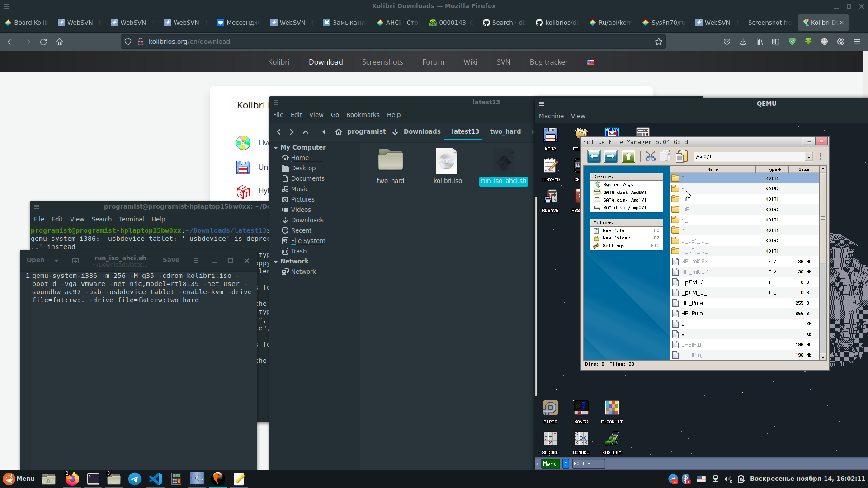
Task: Launch the XONIX game icon
Action: click(581, 408)
